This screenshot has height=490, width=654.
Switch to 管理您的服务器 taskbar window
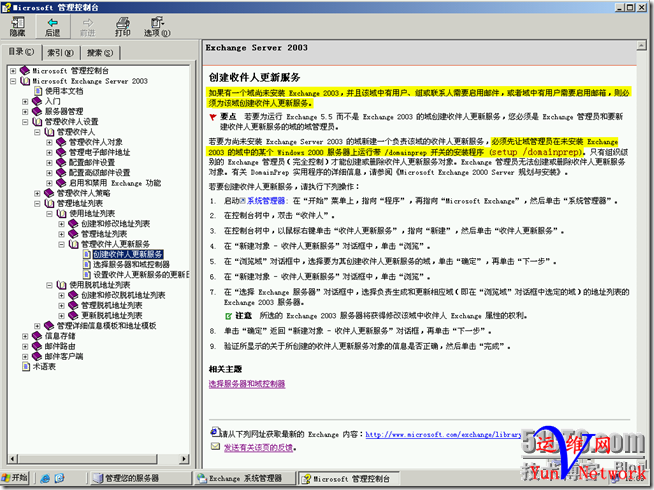(139, 478)
